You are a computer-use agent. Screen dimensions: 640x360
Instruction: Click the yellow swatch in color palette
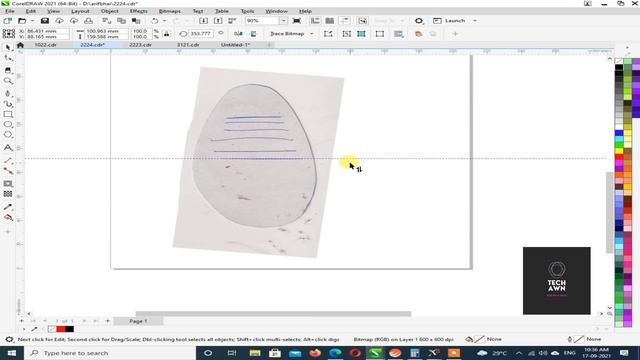click(619, 151)
